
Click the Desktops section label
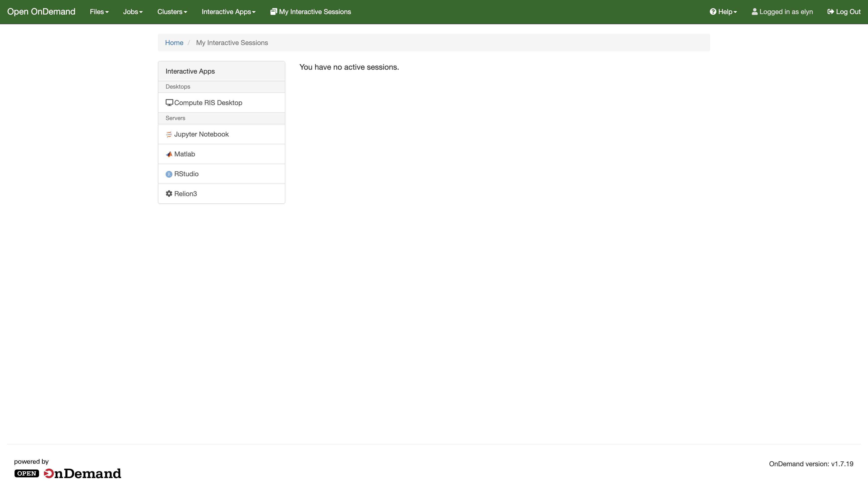click(x=178, y=87)
